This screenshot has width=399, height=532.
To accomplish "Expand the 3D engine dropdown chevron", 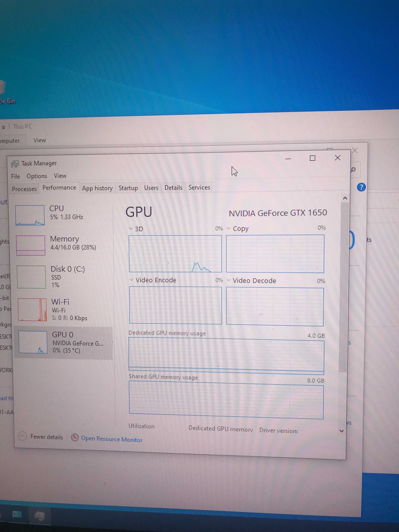I will (x=131, y=229).
